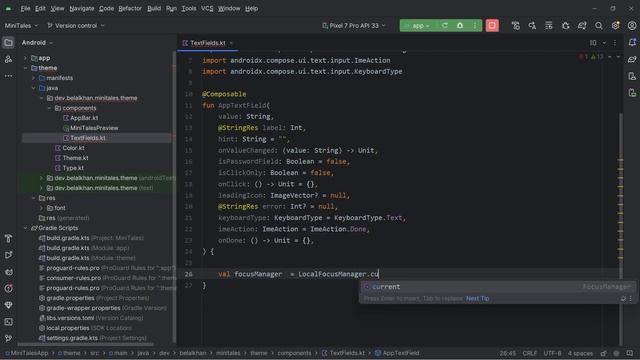Open the Build menu
This screenshot has width=640, height=360.
click(154, 9)
